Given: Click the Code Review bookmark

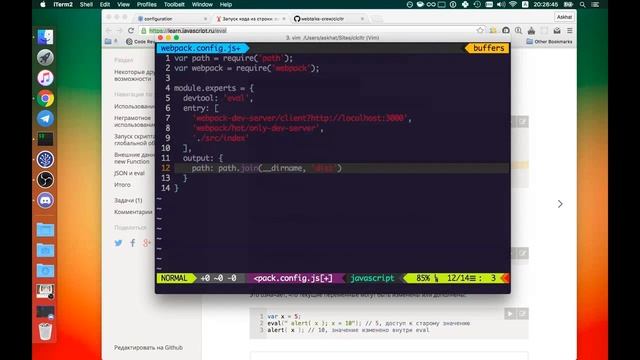Looking at the screenshot, I should pos(140,41).
